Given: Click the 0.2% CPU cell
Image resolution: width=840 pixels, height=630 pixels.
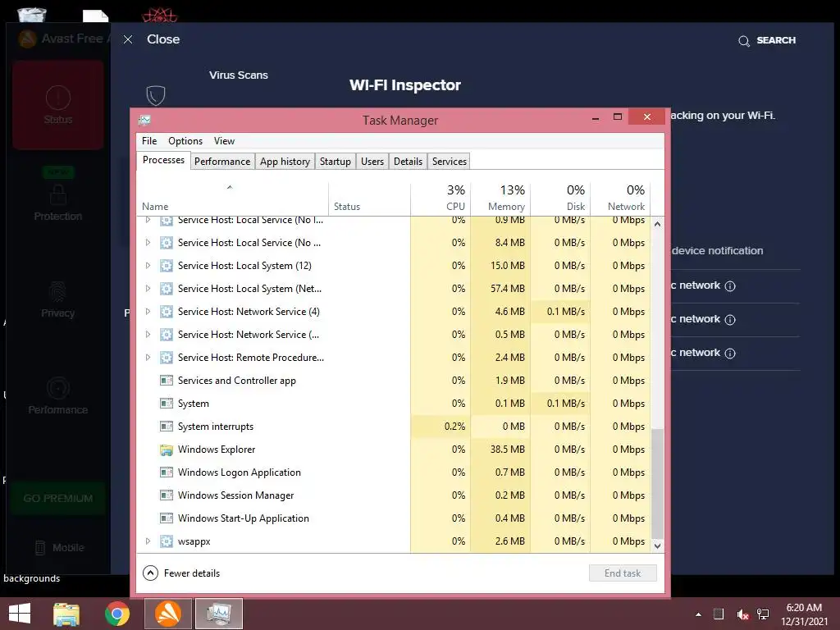Looking at the screenshot, I should pos(441,427).
